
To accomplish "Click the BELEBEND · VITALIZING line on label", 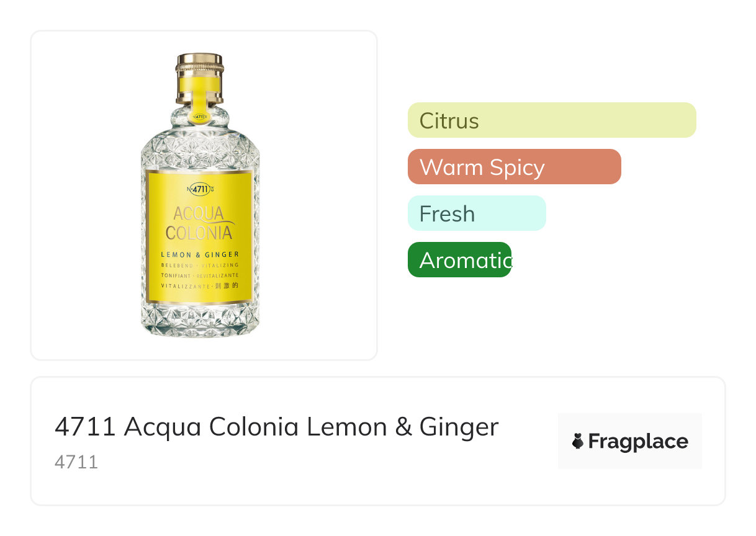I will pos(199,265).
